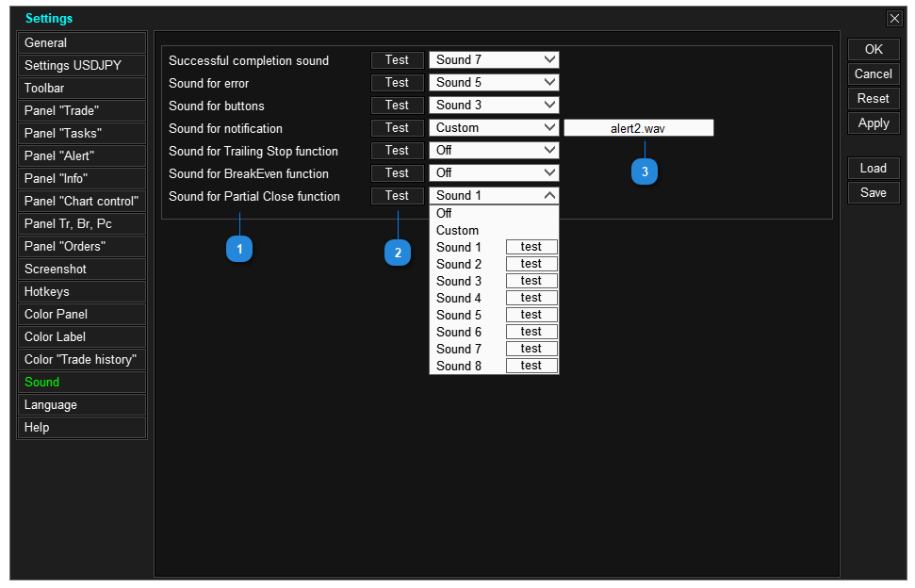The height and width of the screenshot is (588, 915).
Task: Select Sound 8 in the dropdown list
Action: (x=459, y=366)
